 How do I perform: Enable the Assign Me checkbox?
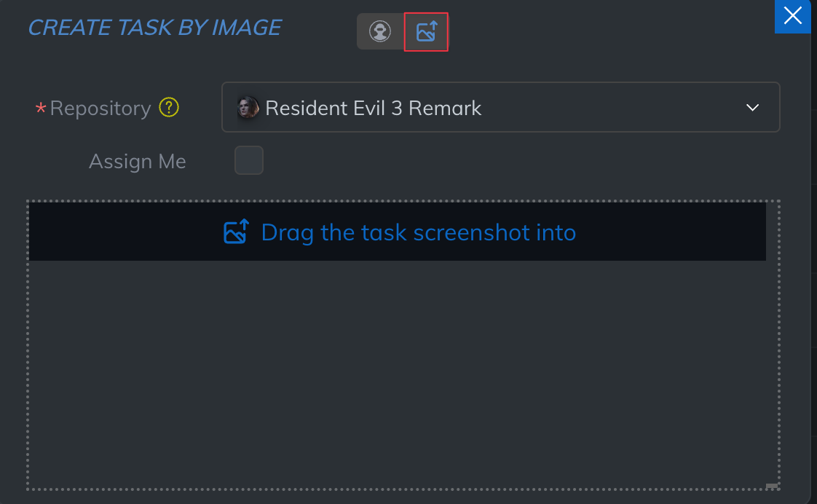(x=249, y=160)
